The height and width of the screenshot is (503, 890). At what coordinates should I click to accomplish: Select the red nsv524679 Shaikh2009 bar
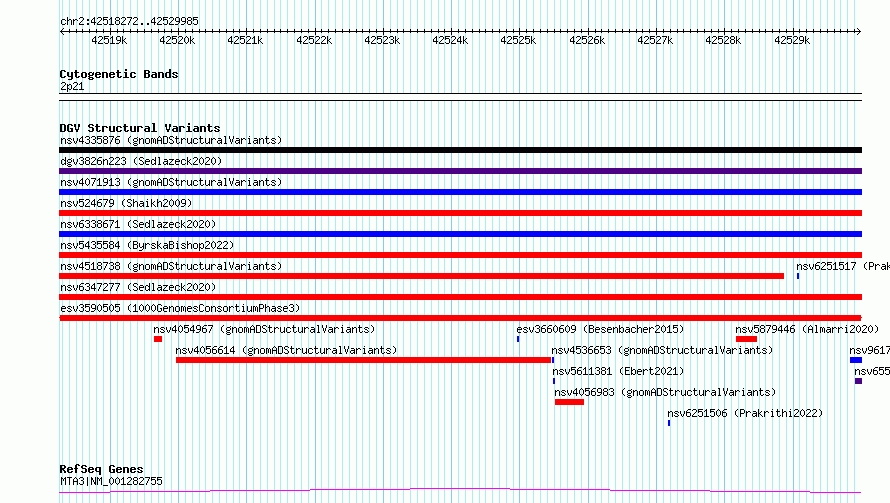click(460, 213)
